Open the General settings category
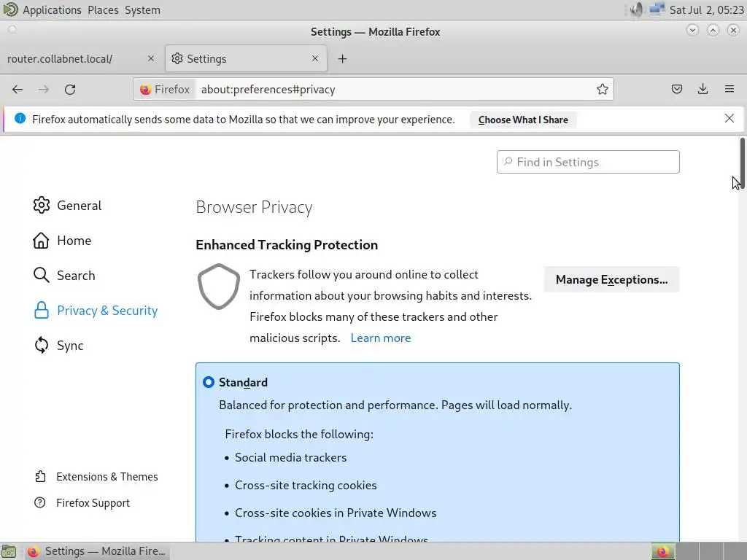The image size is (747, 560). (x=79, y=206)
